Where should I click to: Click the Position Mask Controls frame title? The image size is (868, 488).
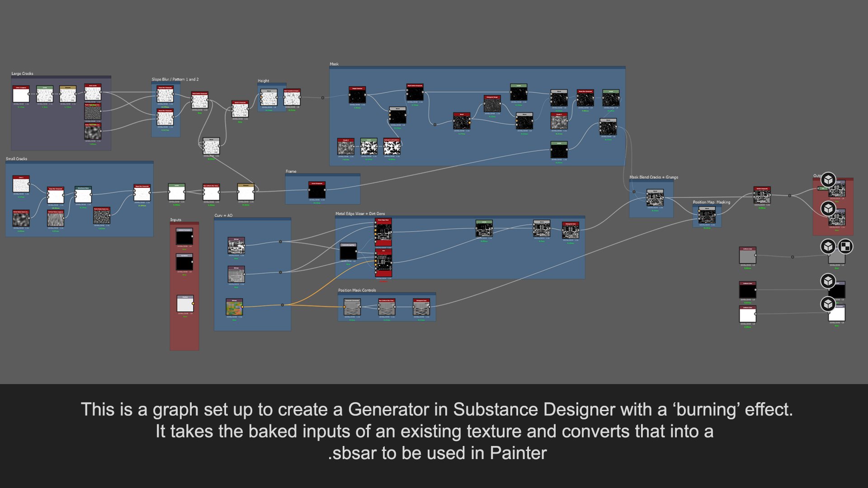357,290
